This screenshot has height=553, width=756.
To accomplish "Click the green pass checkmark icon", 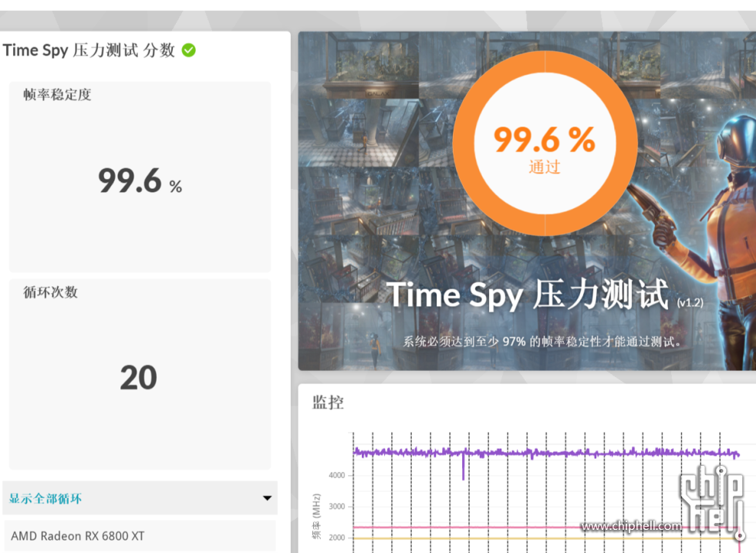I will [188, 50].
